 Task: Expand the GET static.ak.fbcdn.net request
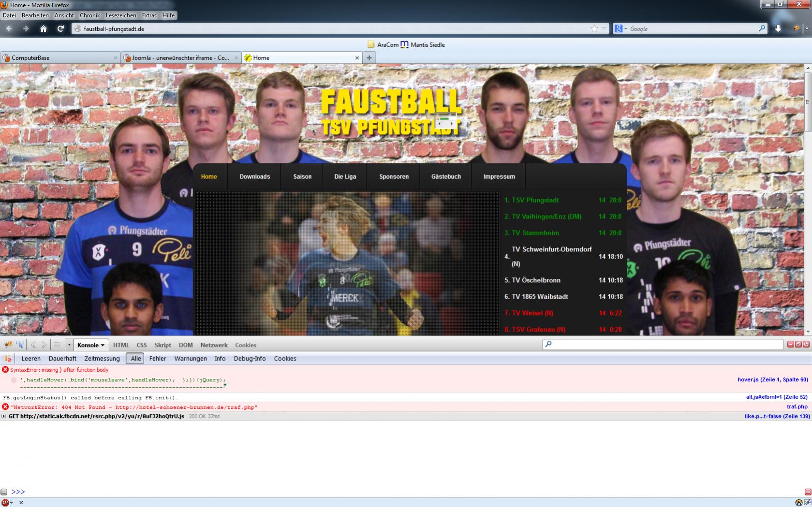(4, 416)
